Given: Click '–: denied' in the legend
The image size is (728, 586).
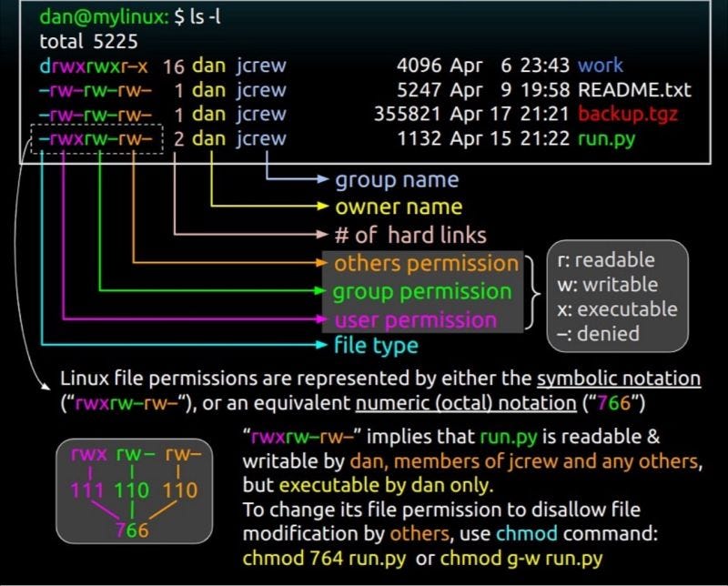Looking at the screenshot, I should [598, 334].
